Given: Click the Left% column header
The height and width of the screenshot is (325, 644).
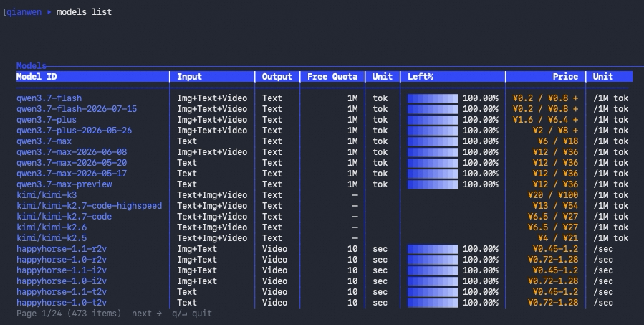Looking at the screenshot, I should tap(420, 77).
